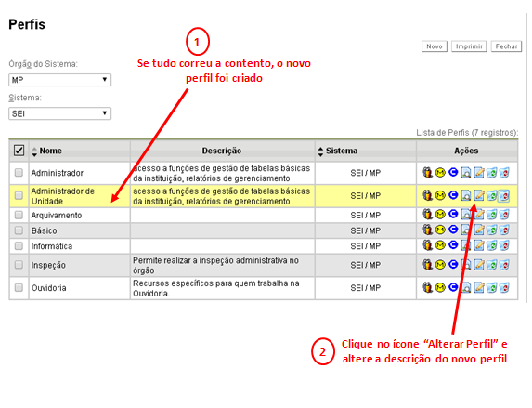
Task: Click the pencil edit icon in Ouvidoria row
Action: point(479,288)
